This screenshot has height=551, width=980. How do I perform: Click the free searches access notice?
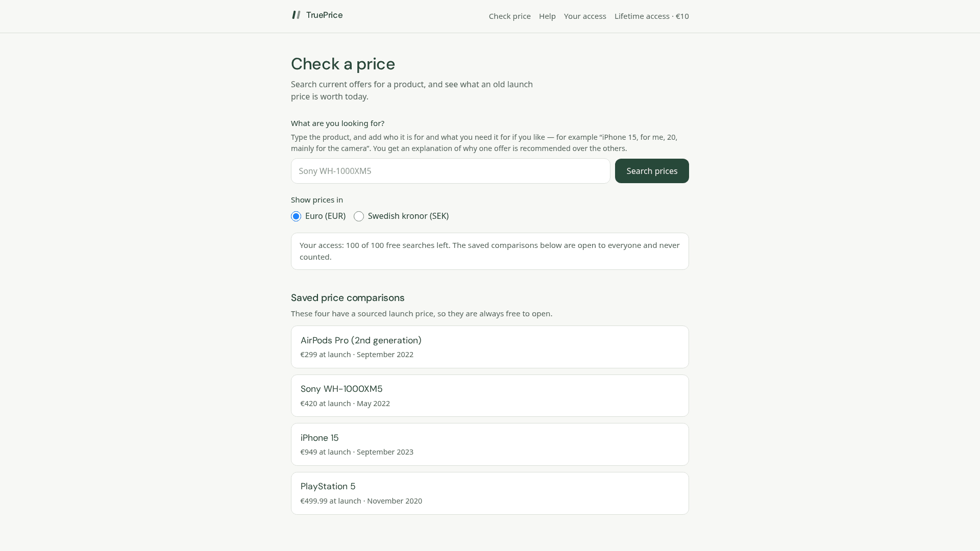[490, 252]
